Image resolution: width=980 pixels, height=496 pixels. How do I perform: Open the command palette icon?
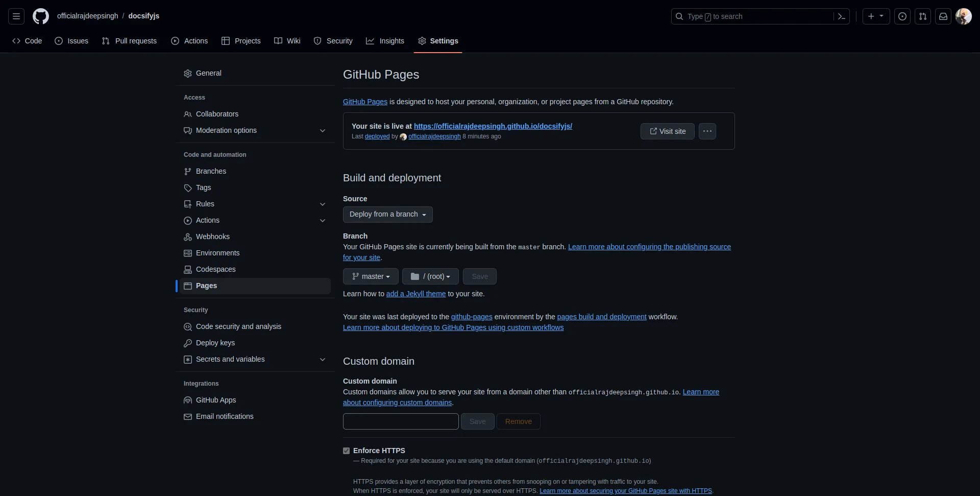pos(841,16)
